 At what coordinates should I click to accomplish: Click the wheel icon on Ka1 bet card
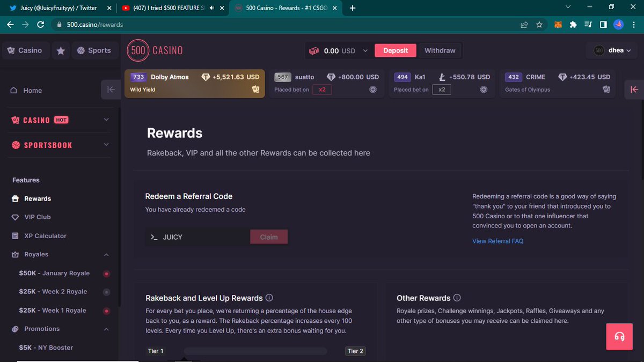(x=484, y=90)
